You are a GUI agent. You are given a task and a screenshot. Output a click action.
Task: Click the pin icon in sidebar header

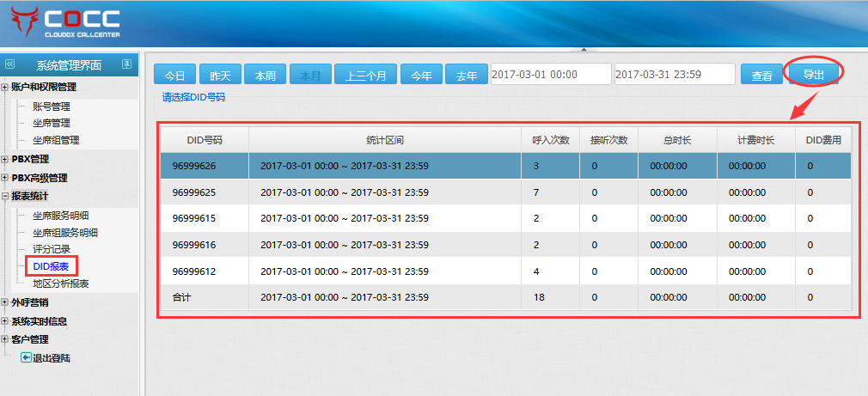tap(126, 64)
